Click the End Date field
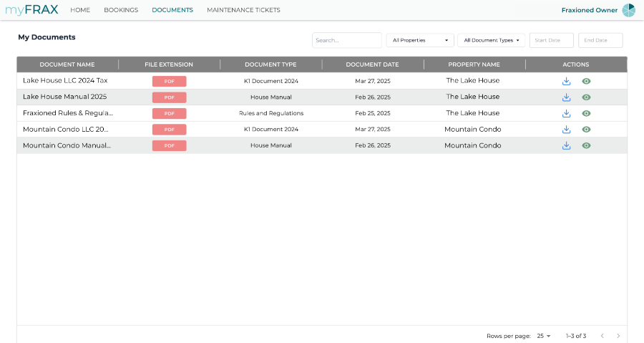 click(x=600, y=40)
